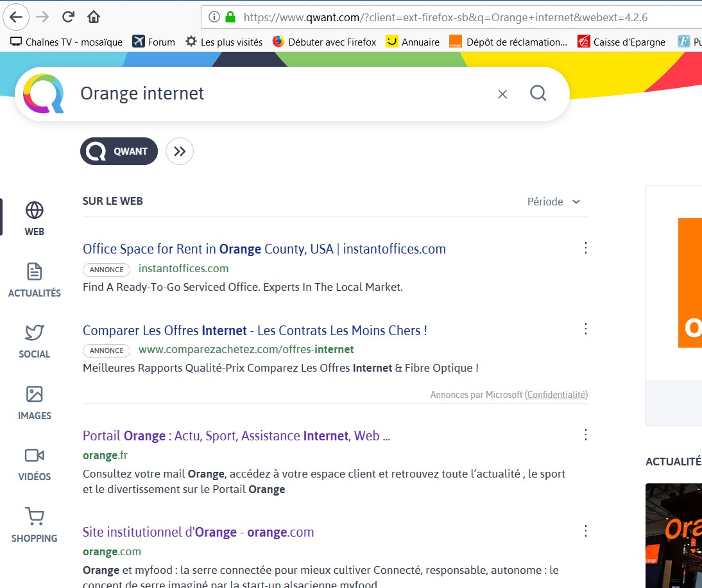The width and height of the screenshot is (702, 588).
Task: Open options menu for Site institutionnel result
Action: click(x=586, y=531)
